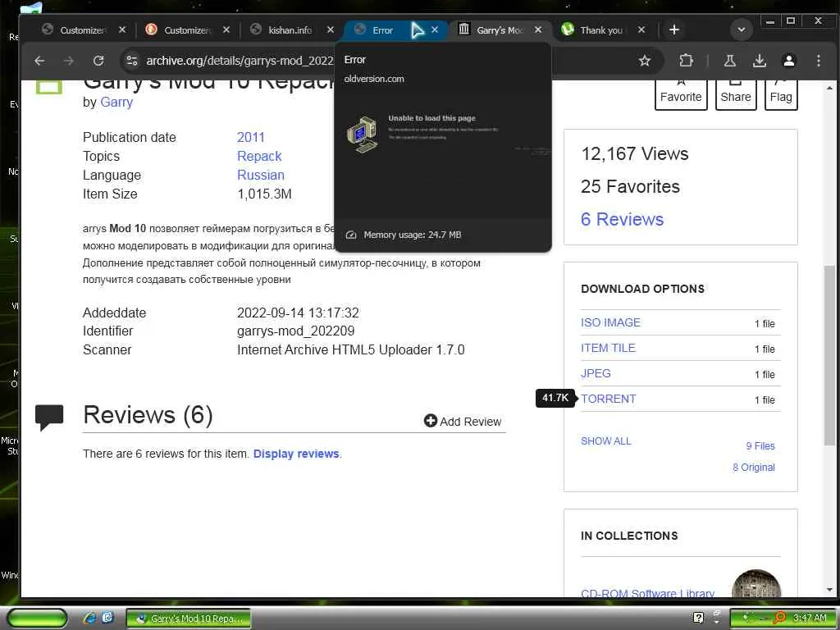Open Chrome Labs flask icon

[x=729, y=61]
